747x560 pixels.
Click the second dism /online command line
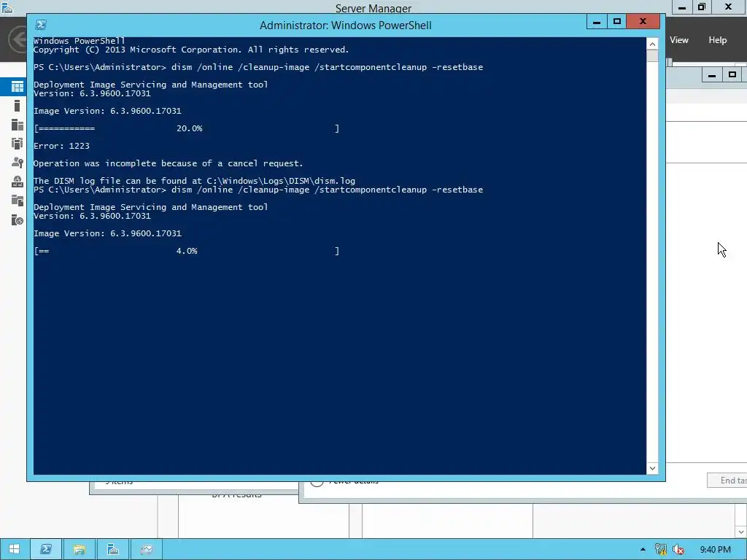[258, 190]
